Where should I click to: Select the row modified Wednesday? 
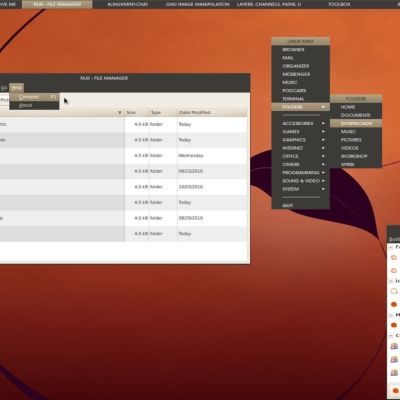tap(123, 156)
